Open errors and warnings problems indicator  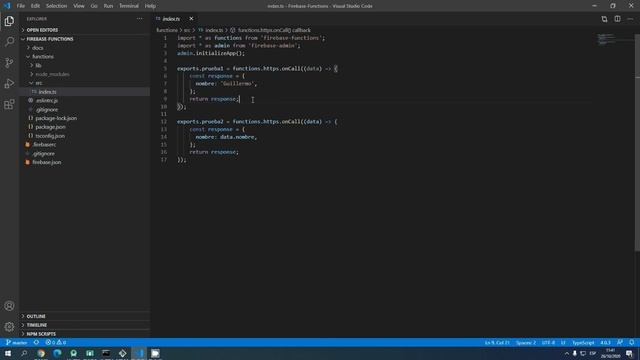pyautogui.click(x=56, y=342)
